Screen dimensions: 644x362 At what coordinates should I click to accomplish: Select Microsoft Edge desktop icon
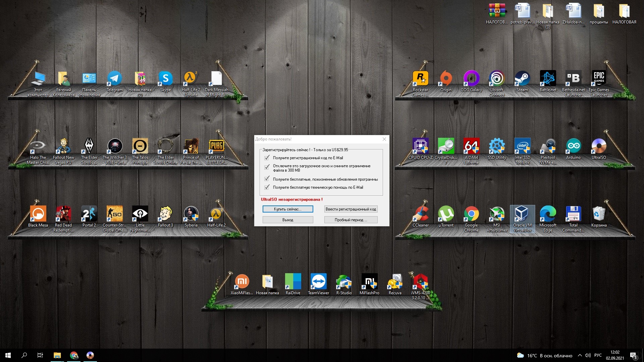tap(548, 219)
